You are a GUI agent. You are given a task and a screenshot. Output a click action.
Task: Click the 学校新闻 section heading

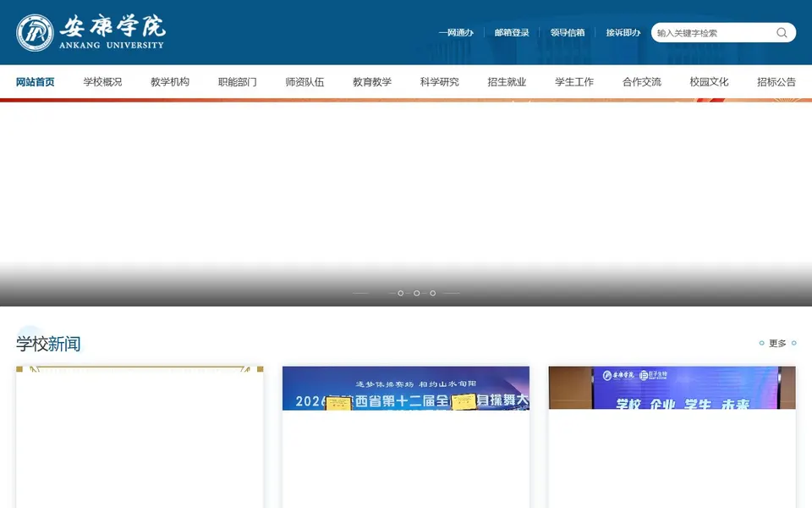coord(48,344)
